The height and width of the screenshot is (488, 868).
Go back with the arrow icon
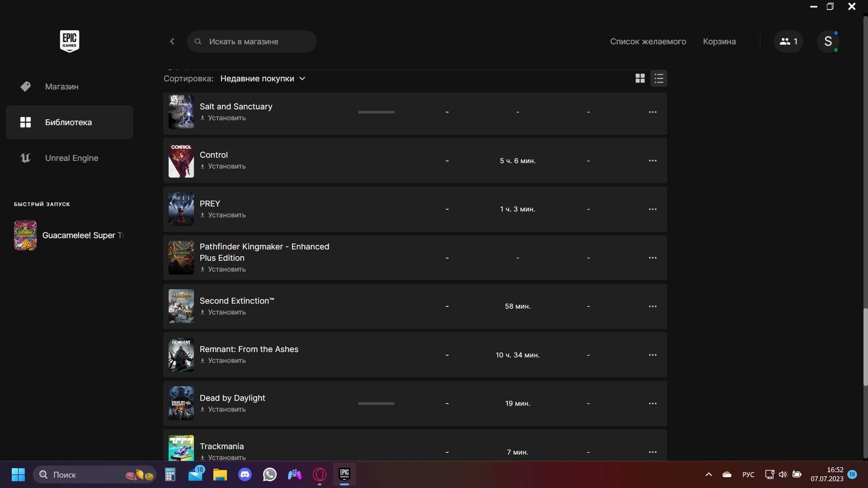[172, 42]
